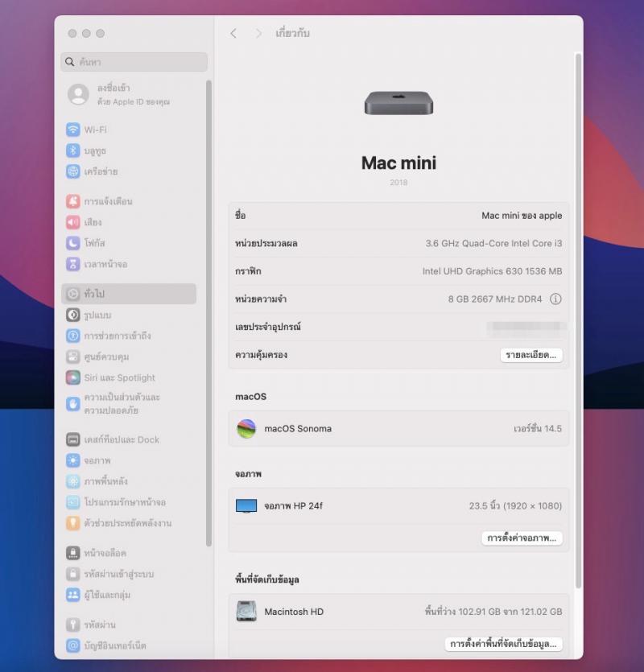Viewport: 644px width, 672px height.
Task: Click the ค้นหา search field
Action: click(134, 62)
